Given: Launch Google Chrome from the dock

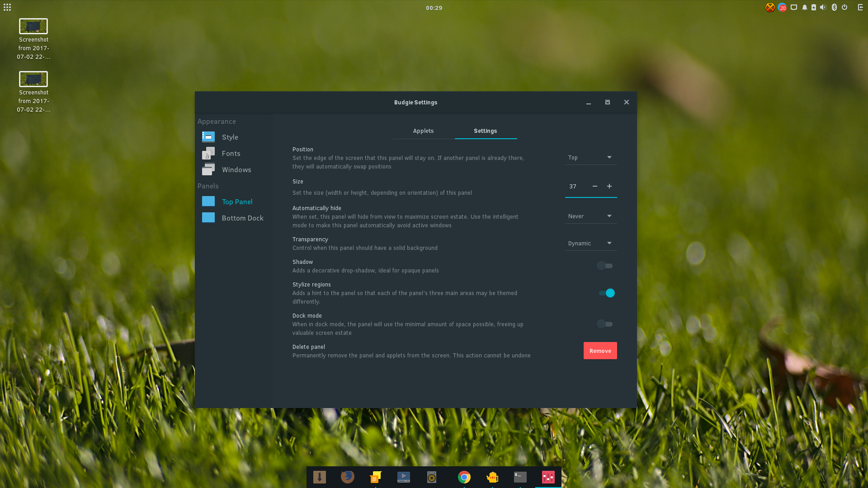Looking at the screenshot, I should click(464, 477).
